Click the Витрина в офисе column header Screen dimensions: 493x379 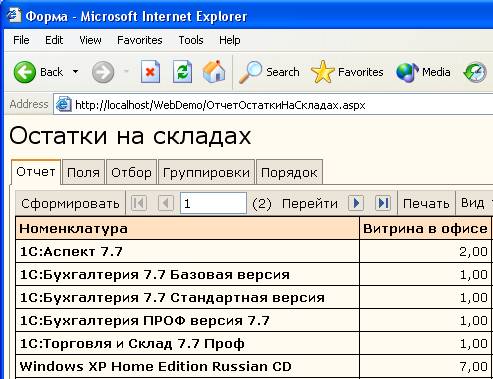425,228
